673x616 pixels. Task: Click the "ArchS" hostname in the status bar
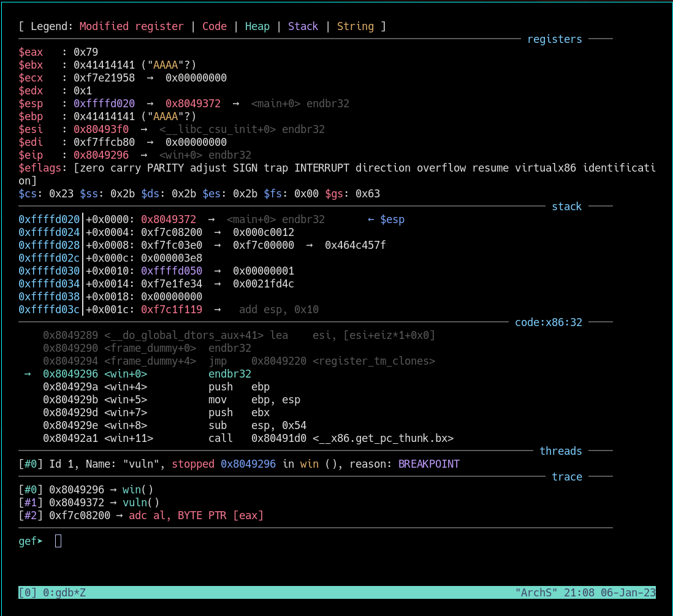(536, 592)
